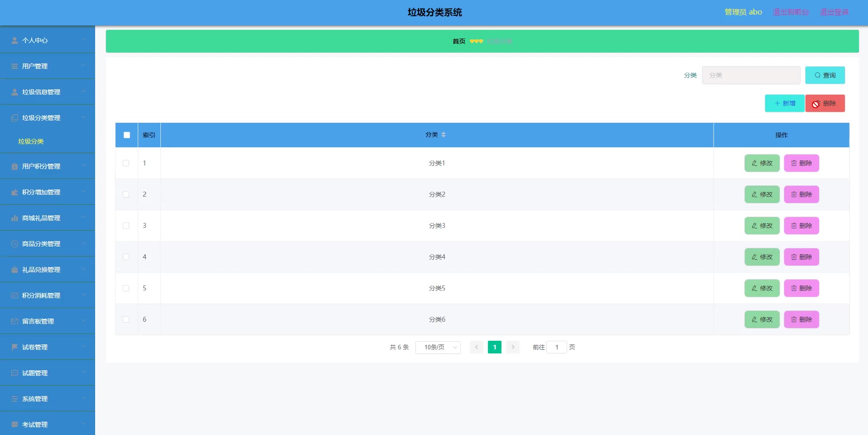
Task: Click the 系统管理 settings icon
Action: point(14,399)
